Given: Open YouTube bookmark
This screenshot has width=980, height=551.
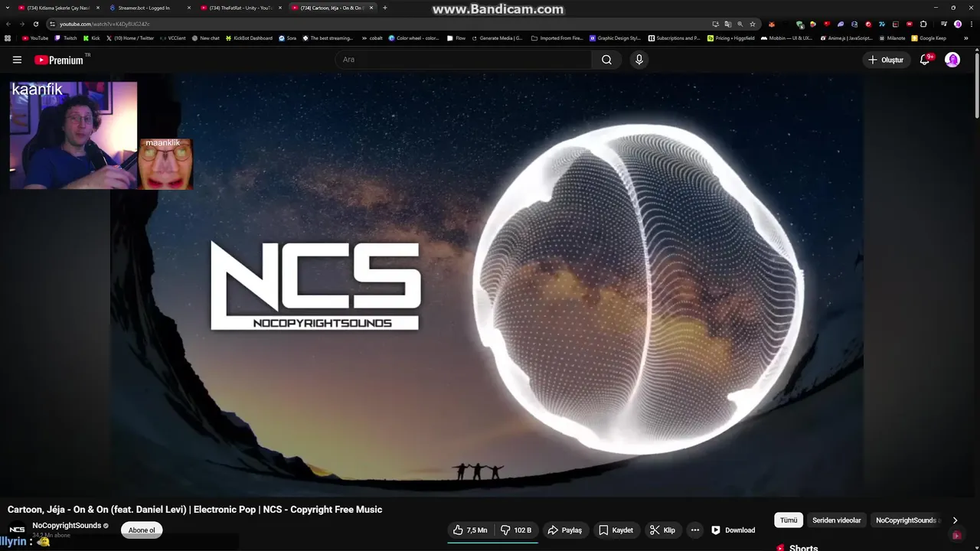Looking at the screenshot, I should (x=35, y=38).
